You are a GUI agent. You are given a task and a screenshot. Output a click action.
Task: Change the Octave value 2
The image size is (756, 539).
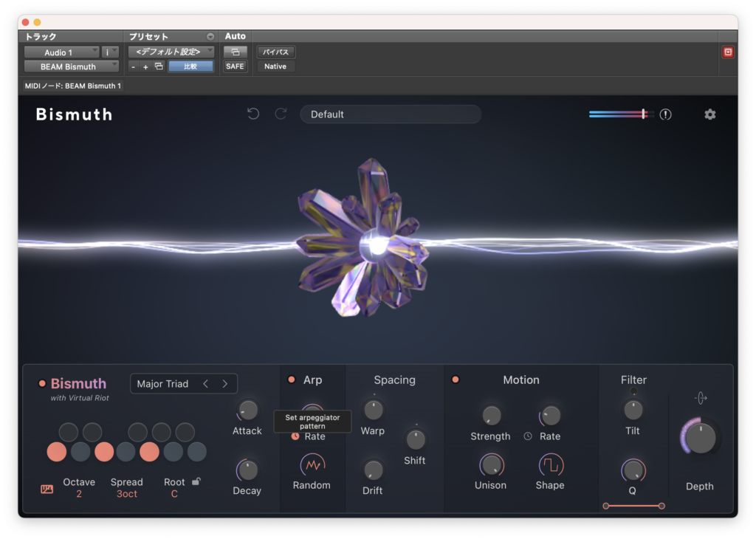[79, 494]
